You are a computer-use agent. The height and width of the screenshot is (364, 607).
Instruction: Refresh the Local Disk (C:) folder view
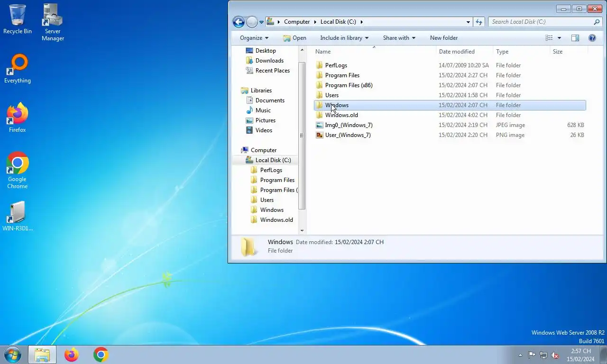(x=479, y=22)
